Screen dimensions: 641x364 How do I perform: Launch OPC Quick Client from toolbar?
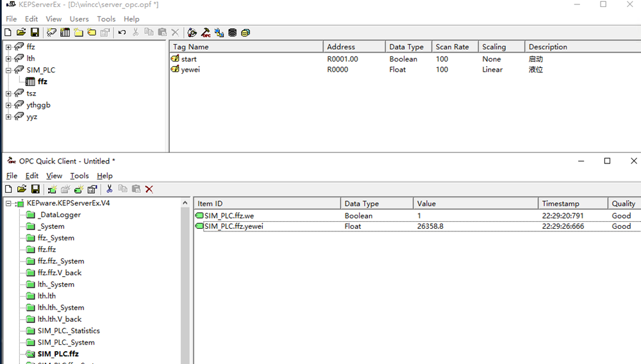coord(206,32)
